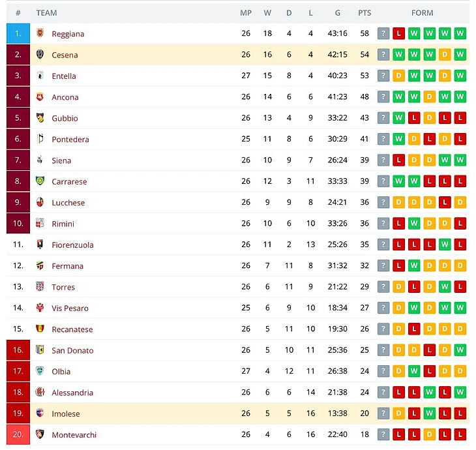Click Reggiana's red L form result
This screenshot has height=450, width=476.
[x=399, y=34]
